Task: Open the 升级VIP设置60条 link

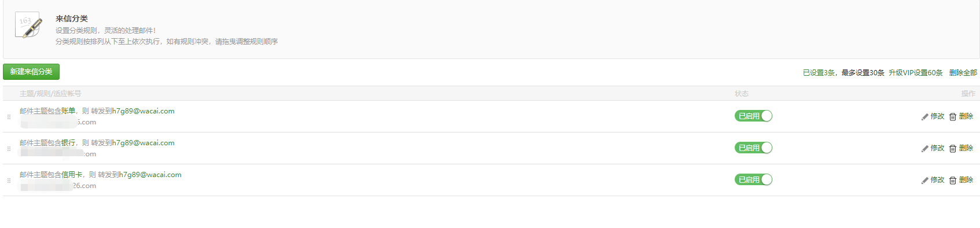Action: [916, 72]
